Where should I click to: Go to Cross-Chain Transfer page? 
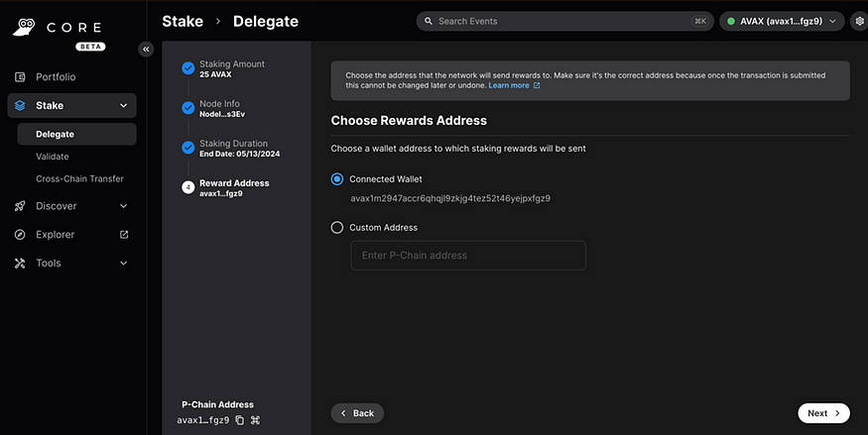(x=79, y=178)
